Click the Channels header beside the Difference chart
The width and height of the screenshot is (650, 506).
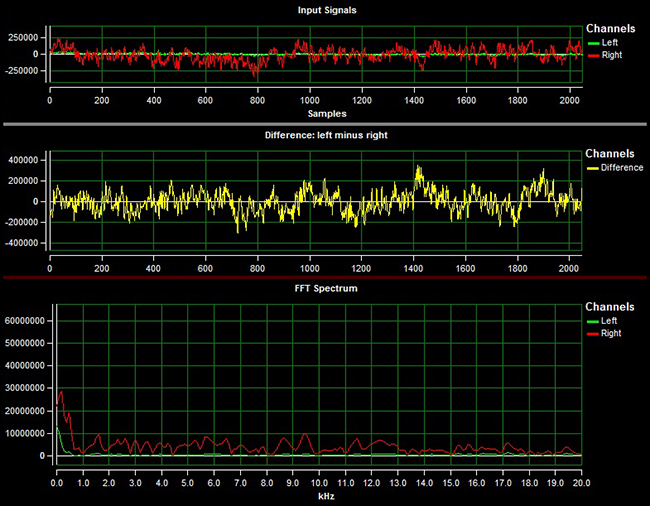tap(609, 154)
